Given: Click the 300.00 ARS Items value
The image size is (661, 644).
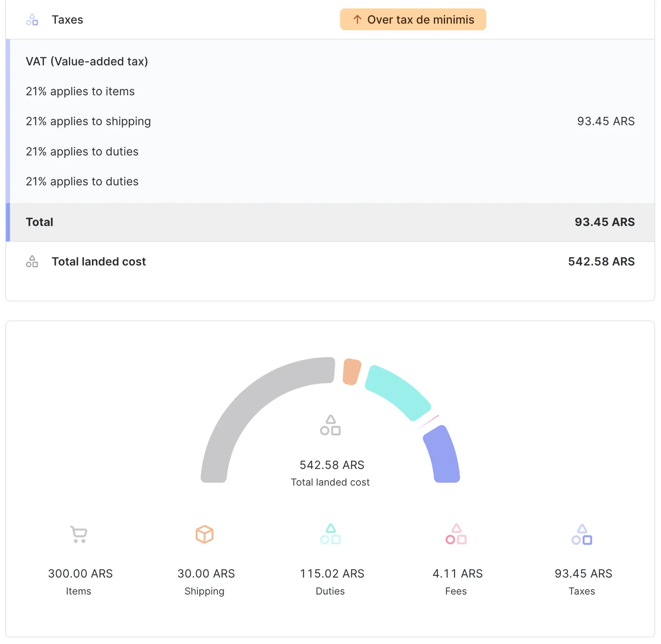Looking at the screenshot, I should pyautogui.click(x=81, y=574).
